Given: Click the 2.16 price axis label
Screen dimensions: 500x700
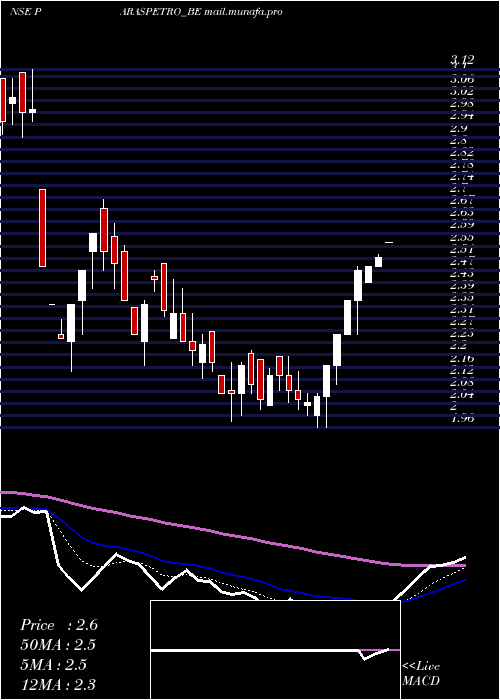Looking at the screenshot, I should [462, 358].
